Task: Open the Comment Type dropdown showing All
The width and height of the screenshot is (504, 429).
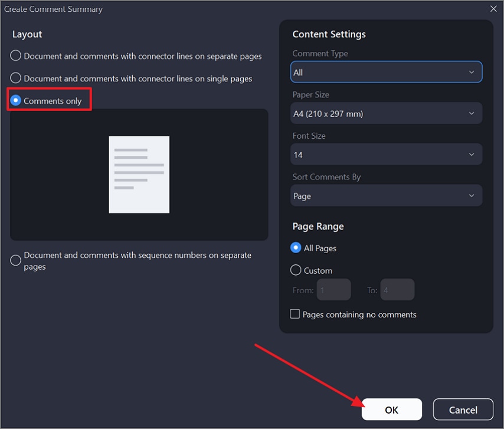Action: (x=386, y=72)
